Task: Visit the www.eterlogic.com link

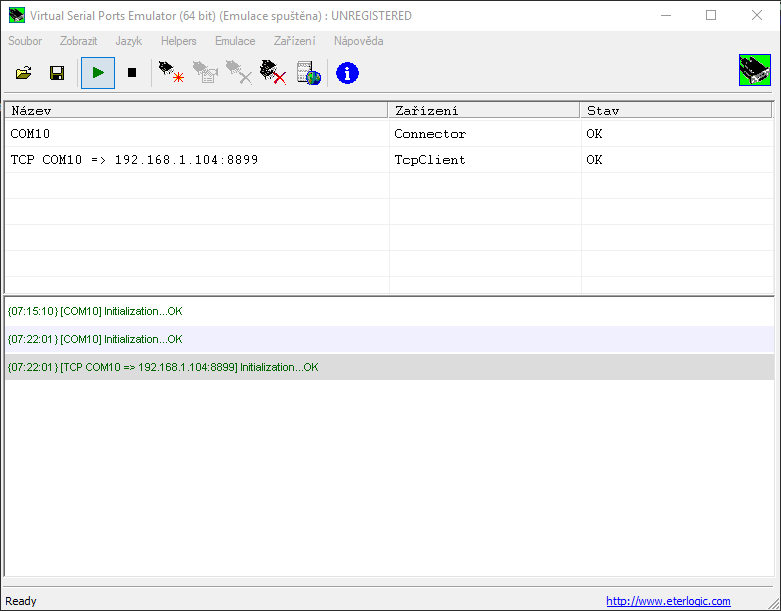Action: click(668, 601)
